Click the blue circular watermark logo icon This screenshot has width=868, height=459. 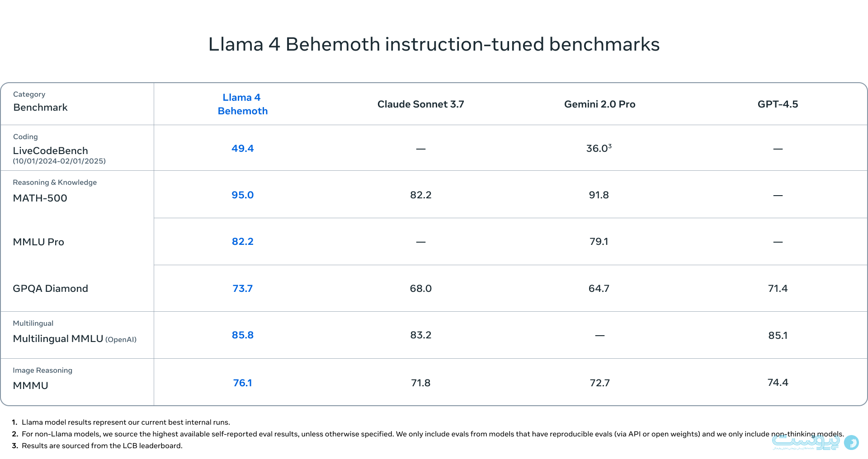point(851,442)
